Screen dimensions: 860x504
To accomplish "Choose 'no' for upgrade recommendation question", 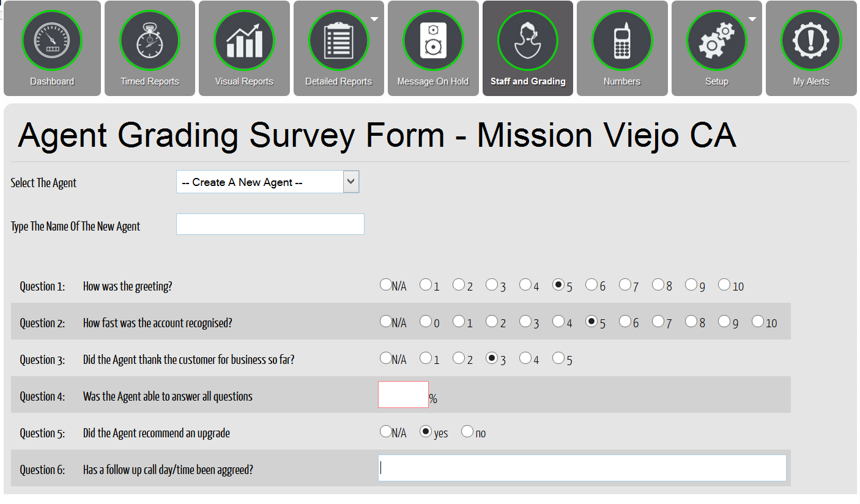I will click(467, 431).
